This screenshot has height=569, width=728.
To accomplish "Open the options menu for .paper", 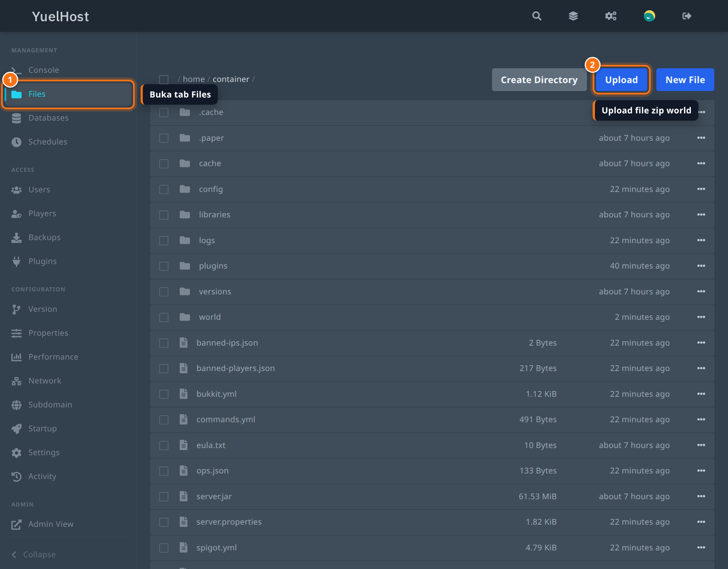I will tap(701, 138).
